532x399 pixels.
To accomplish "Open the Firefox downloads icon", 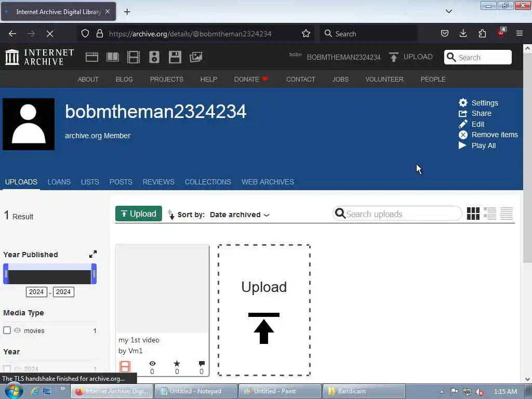I will click(463, 33).
